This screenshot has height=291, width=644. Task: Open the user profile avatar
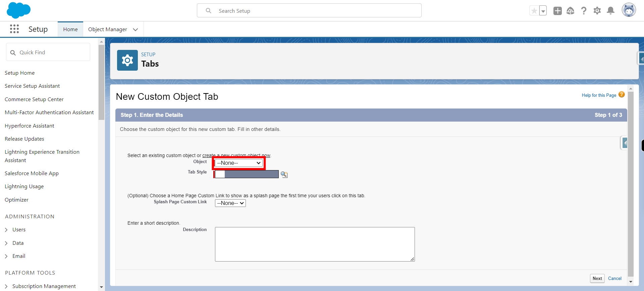pos(629,10)
